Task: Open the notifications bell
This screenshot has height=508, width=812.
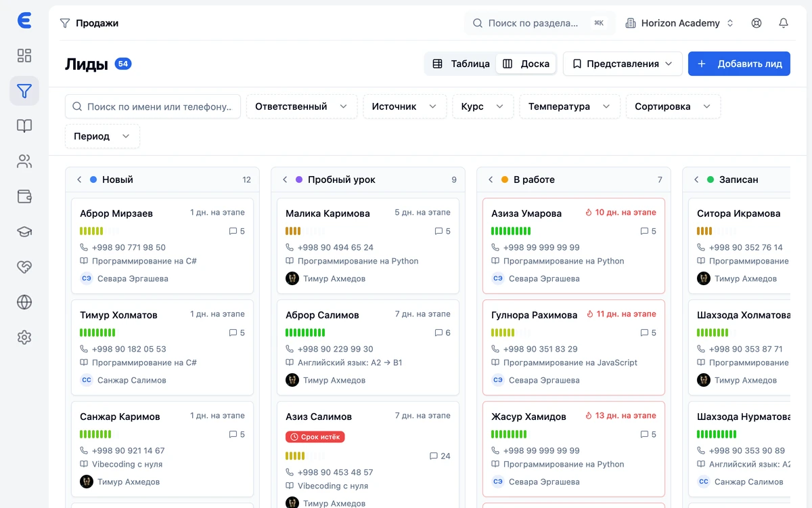Action: (784, 23)
